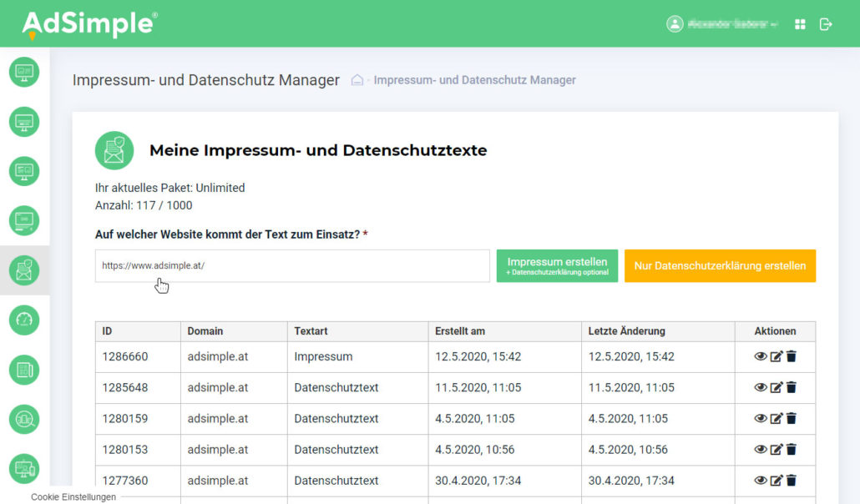Screen dimensions: 860x504
Task: Edit entry 1285648 using its pencil icon
Action: click(776, 387)
